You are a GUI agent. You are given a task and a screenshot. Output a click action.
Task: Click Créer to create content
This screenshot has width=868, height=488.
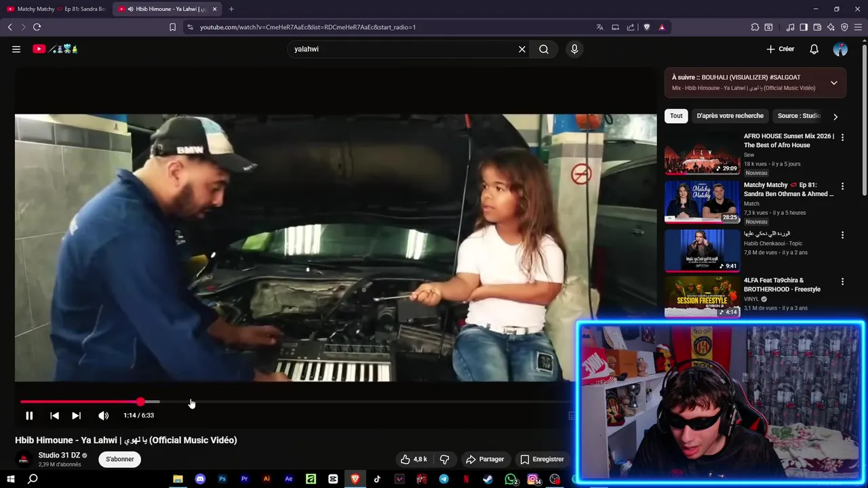(780, 49)
